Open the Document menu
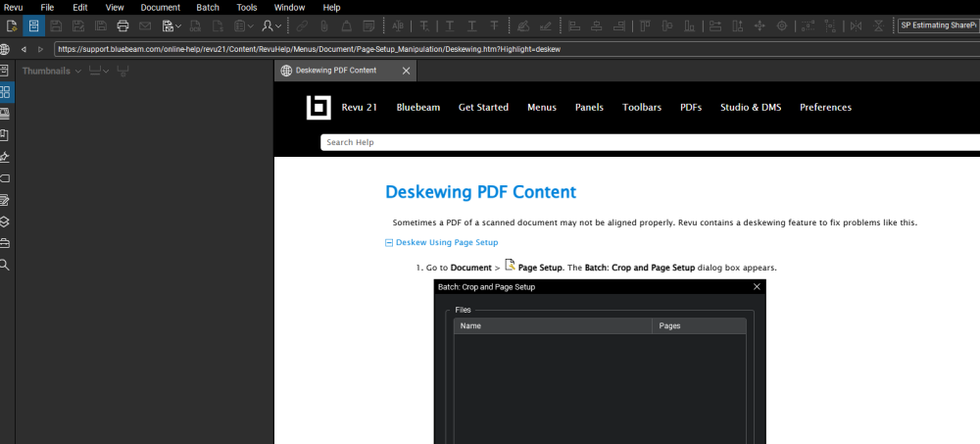This screenshot has height=444, width=980. (161, 8)
